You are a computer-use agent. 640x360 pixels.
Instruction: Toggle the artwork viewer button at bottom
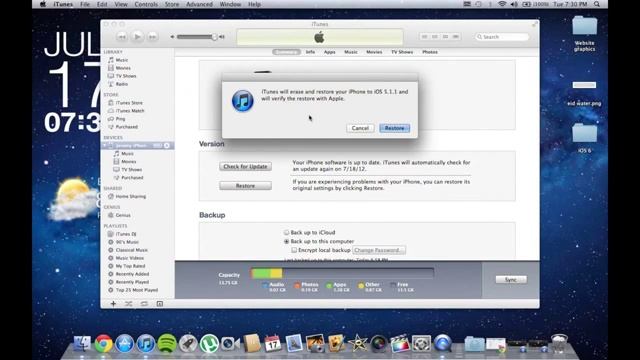pyautogui.click(x=160, y=304)
